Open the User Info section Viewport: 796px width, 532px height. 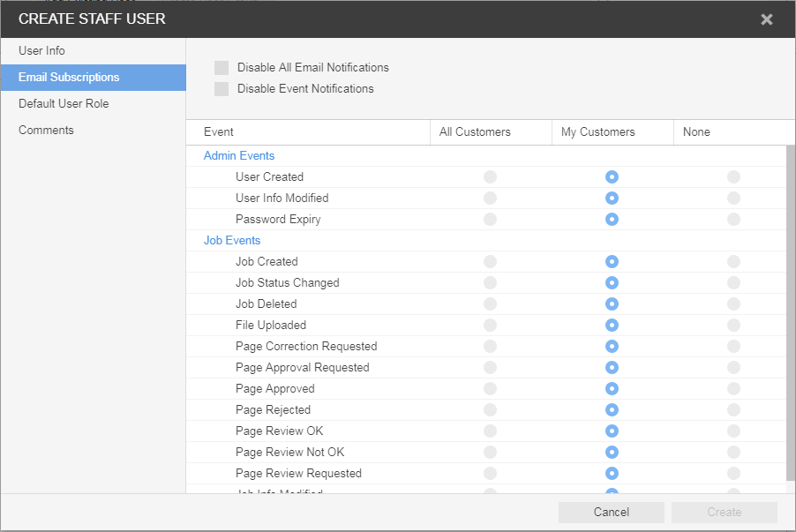point(41,51)
